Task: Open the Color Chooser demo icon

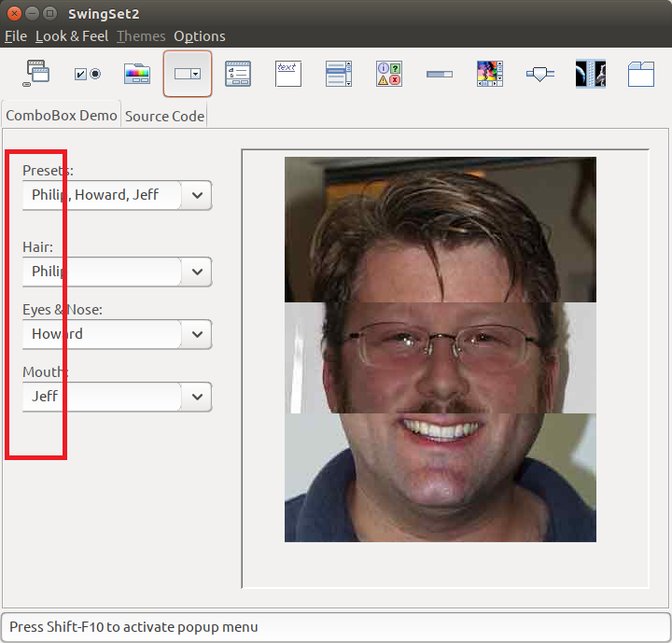Action: coord(137,74)
